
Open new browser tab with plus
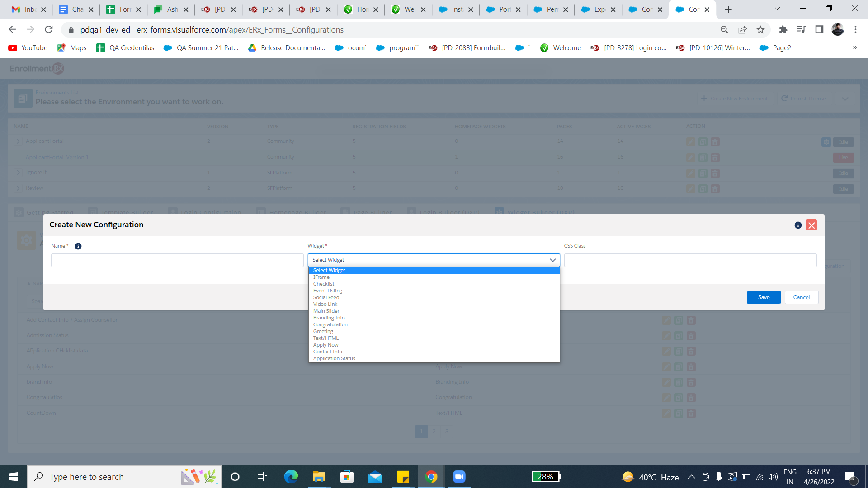click(728, 9)
